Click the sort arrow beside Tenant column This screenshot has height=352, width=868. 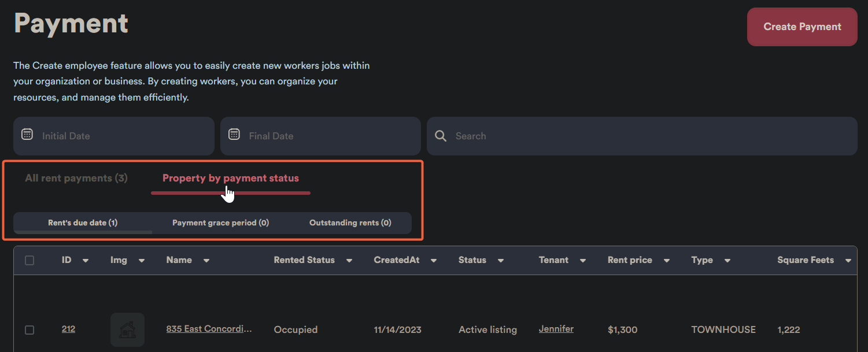pos(583,261)
